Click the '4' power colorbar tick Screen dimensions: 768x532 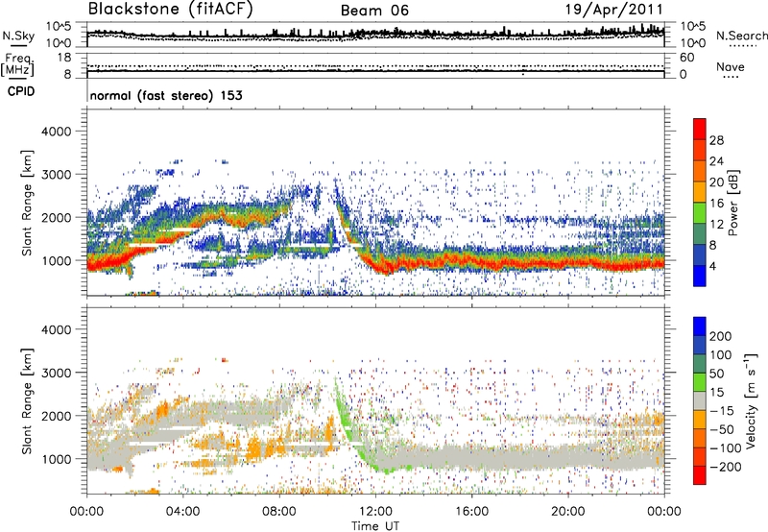tap(712, 266)
